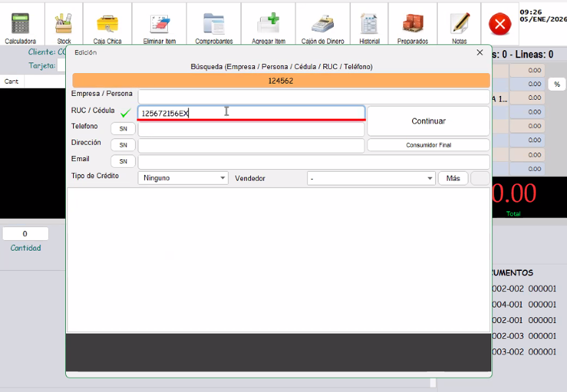
Task: Open the Vendedor dropdown list
Action: coord(371,178)
